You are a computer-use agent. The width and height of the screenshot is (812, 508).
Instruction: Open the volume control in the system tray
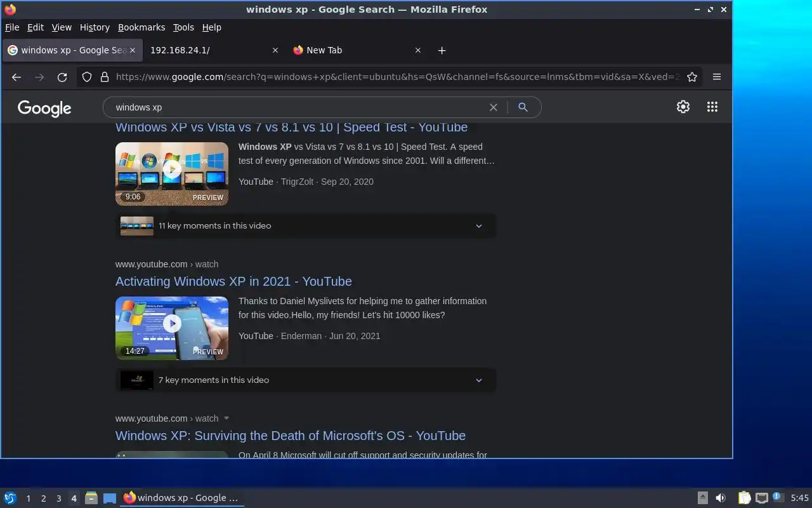[x=721, y=498]
